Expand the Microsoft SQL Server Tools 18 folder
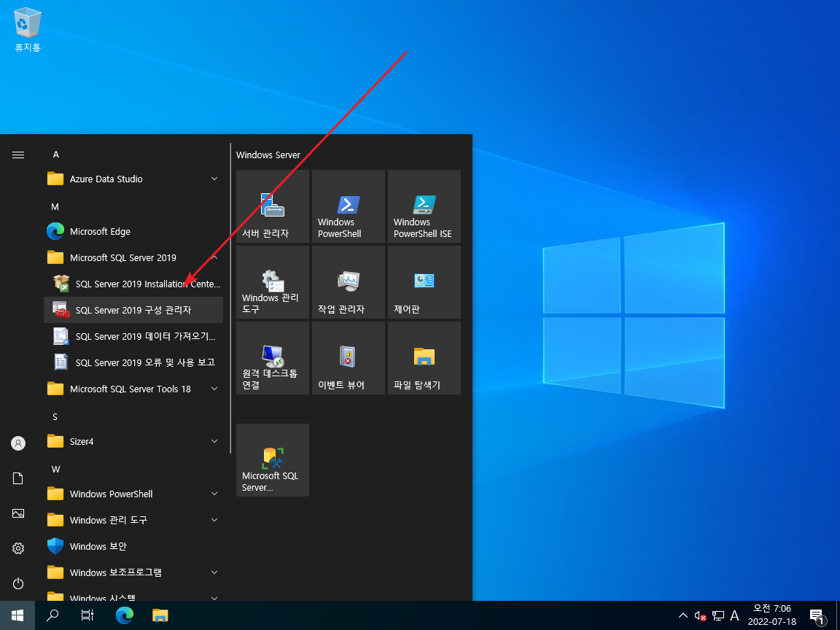This screenshot has width=840, height=630. click(133, 389)
